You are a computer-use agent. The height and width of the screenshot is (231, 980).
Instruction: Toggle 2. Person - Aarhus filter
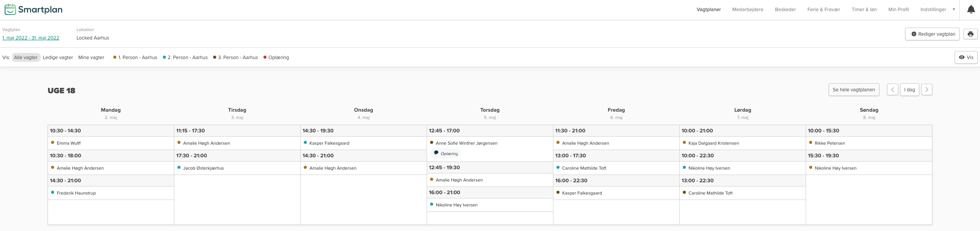click(185, 57)
